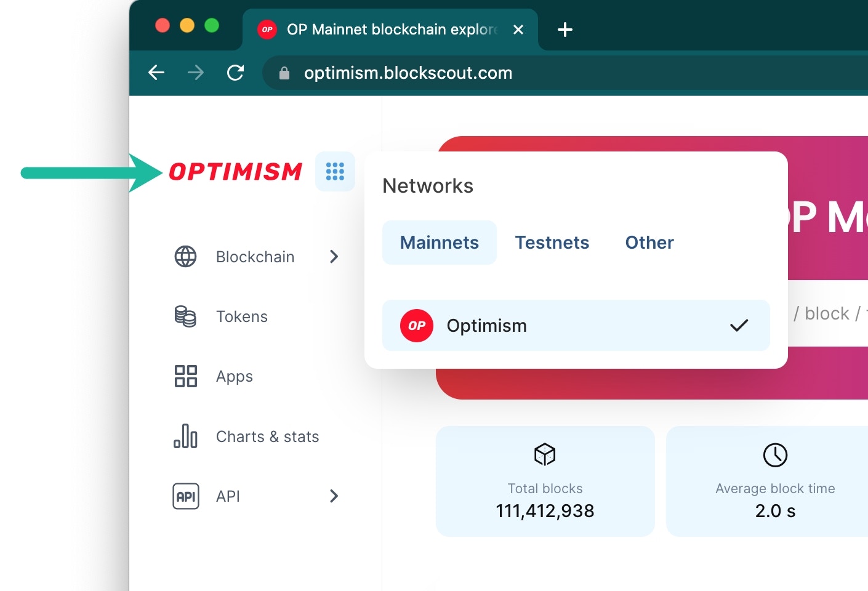Open the Blockchain sidebar item
The image size is (868, 591).
click(256, 257)
